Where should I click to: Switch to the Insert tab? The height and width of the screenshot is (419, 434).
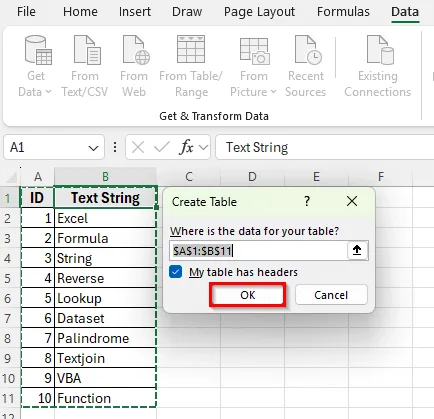pos(135,12)
